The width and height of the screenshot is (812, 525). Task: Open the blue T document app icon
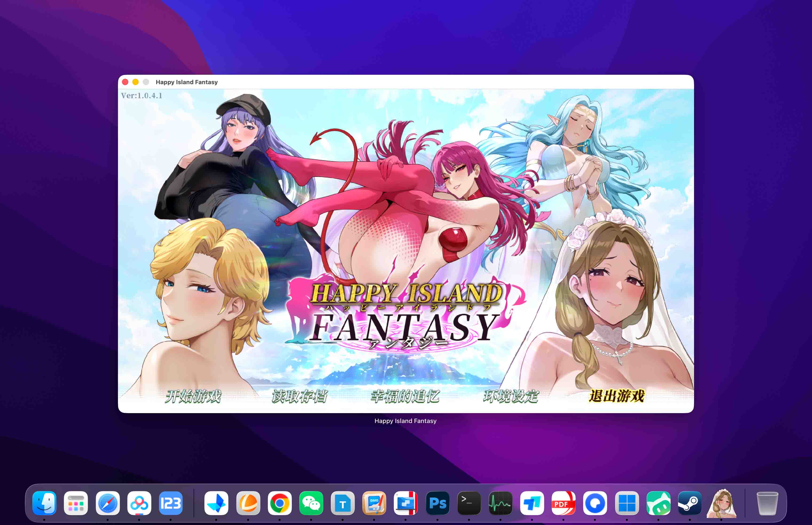click(x=343, y=503)
